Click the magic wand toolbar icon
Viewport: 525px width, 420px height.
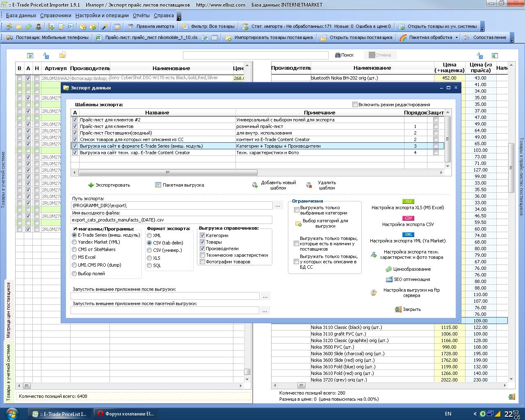point(105,26)
